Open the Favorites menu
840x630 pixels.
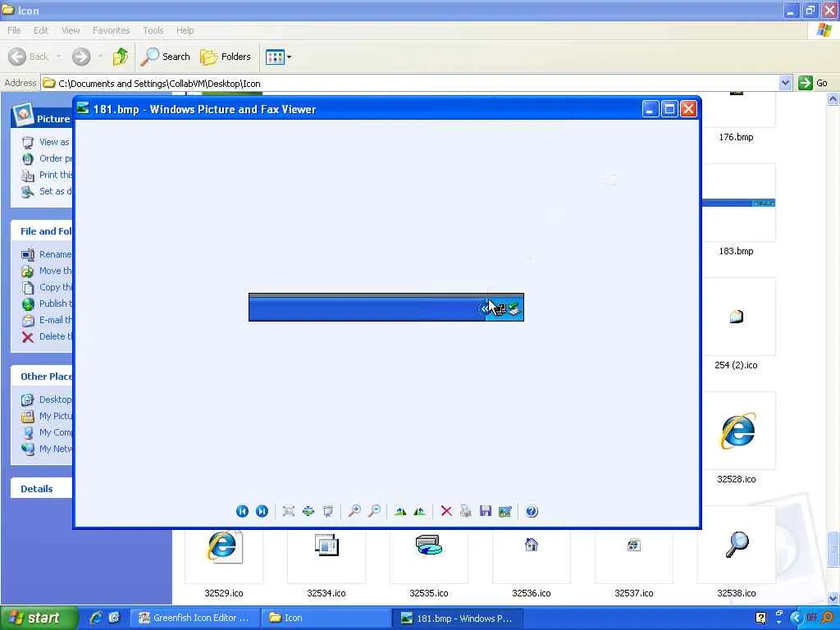[x=111, y=30]
